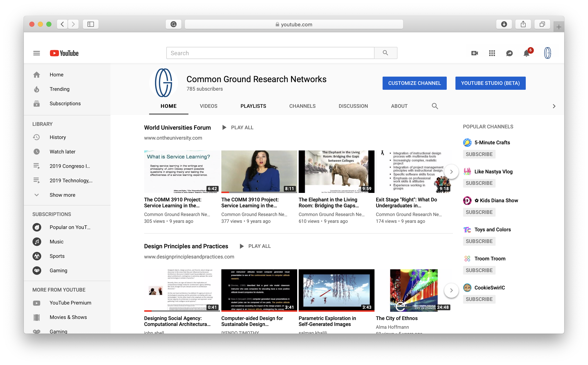Subscribe to Toys and Colors
The width and height of the screenshot is (588, 365).
click(479, 241)
